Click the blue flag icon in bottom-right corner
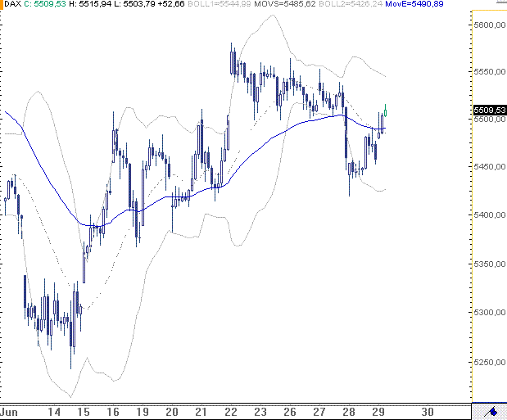 tap(493, 412)
